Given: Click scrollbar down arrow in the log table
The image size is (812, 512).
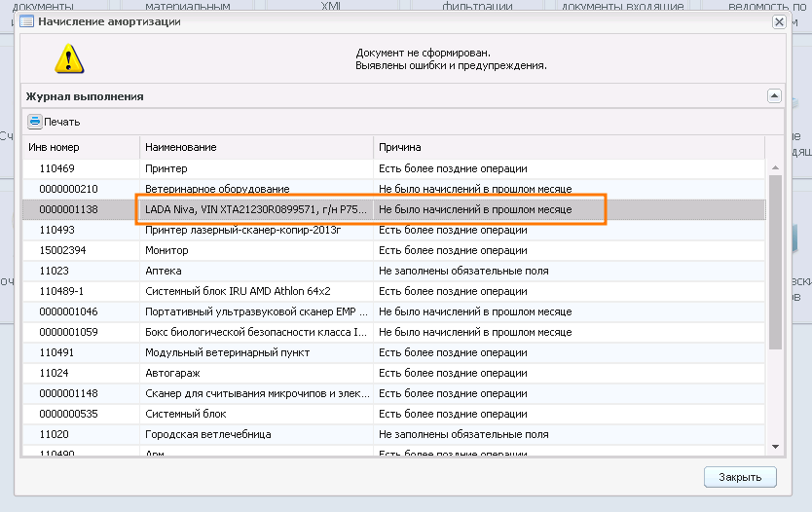Looking at the screenshot, I should (775, 446).
